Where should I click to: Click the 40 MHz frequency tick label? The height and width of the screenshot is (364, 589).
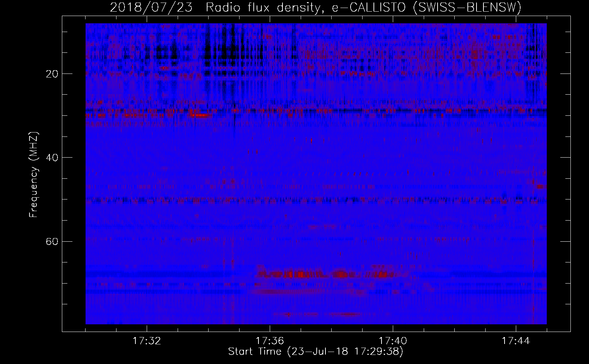coord(51,158)
